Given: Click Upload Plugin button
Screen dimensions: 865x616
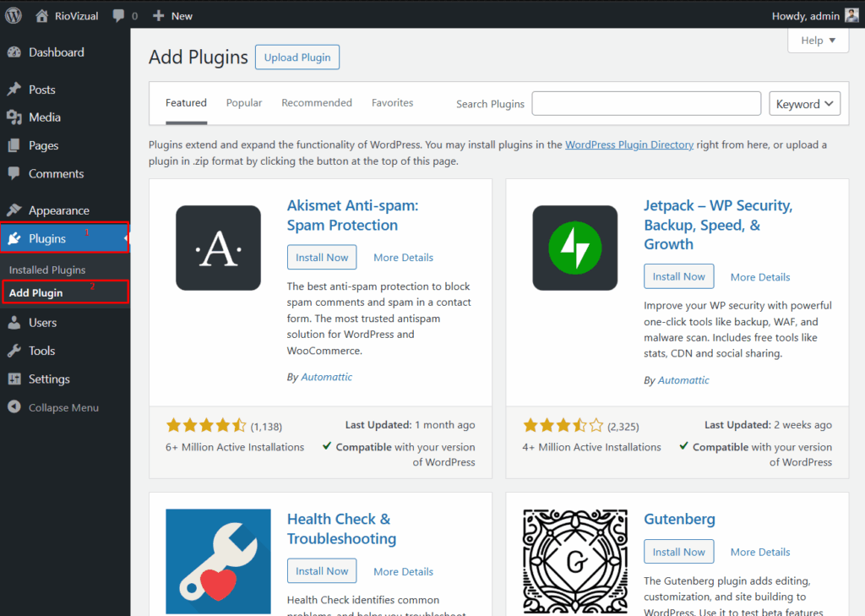Looking at the screenshot, I should 297,57.
